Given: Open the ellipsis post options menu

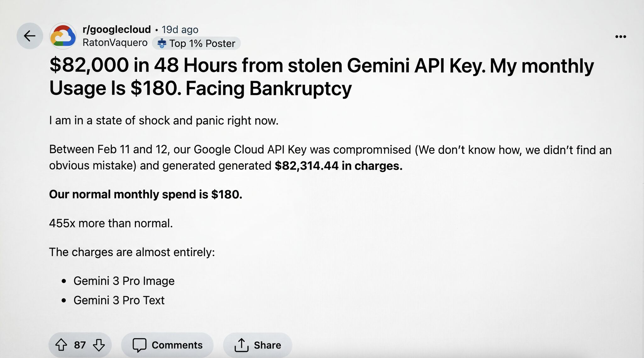Looking at the screenshot, I should coord(621,36).
